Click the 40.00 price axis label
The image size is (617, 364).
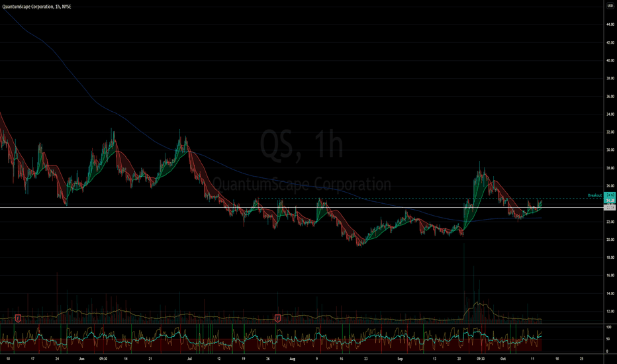click(x=610, y=60)
